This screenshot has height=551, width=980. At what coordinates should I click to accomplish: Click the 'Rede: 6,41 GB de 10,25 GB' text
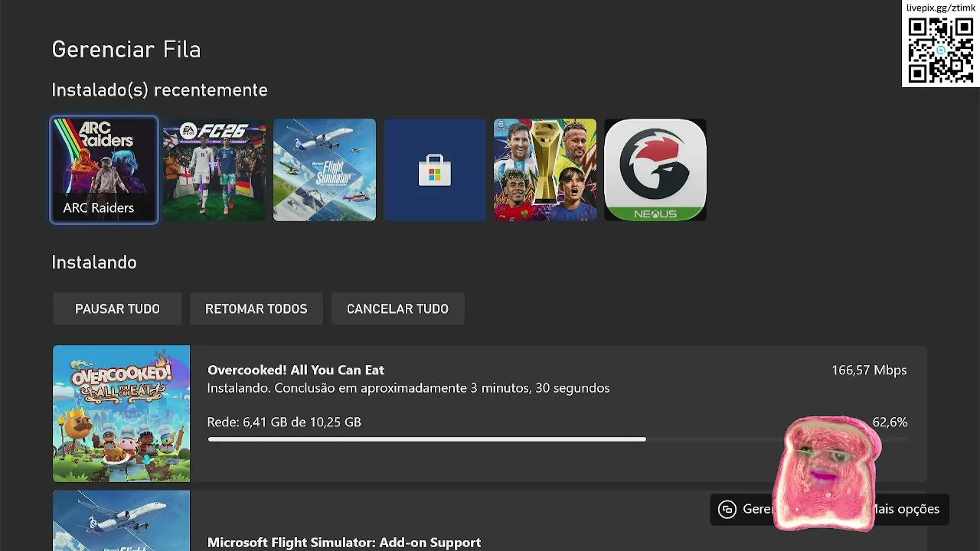[284, 422]
